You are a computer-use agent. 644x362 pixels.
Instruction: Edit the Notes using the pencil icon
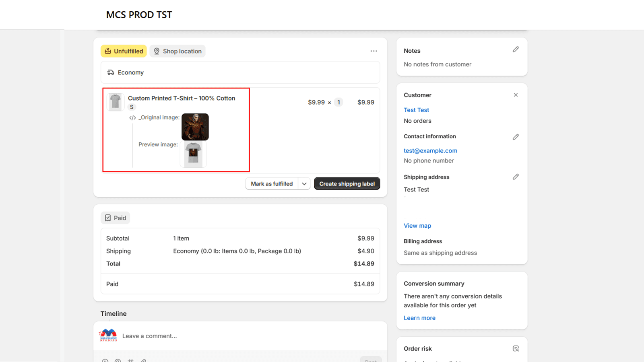click(516, 49)
